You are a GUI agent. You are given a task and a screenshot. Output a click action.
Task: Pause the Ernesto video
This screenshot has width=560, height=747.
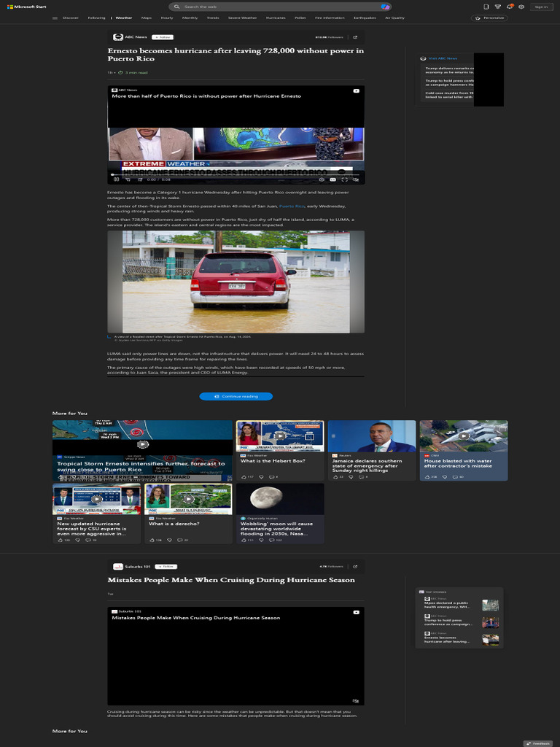[116, 179]
